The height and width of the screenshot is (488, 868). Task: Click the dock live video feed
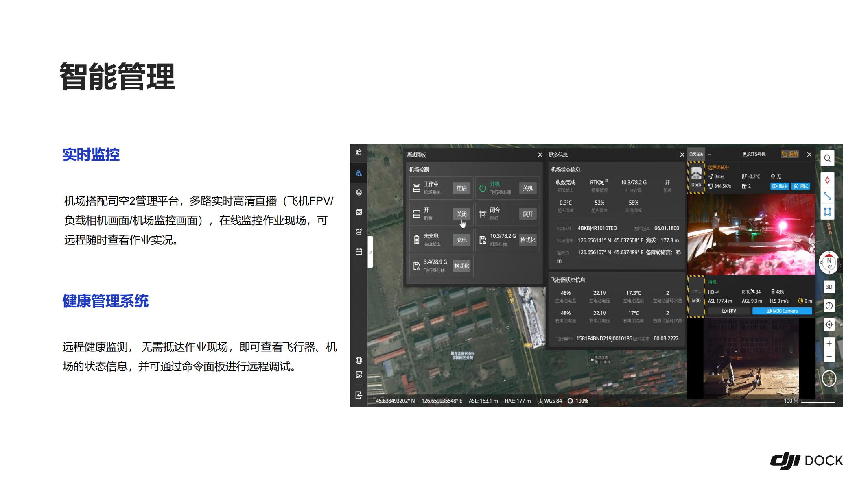coord(751,234)
